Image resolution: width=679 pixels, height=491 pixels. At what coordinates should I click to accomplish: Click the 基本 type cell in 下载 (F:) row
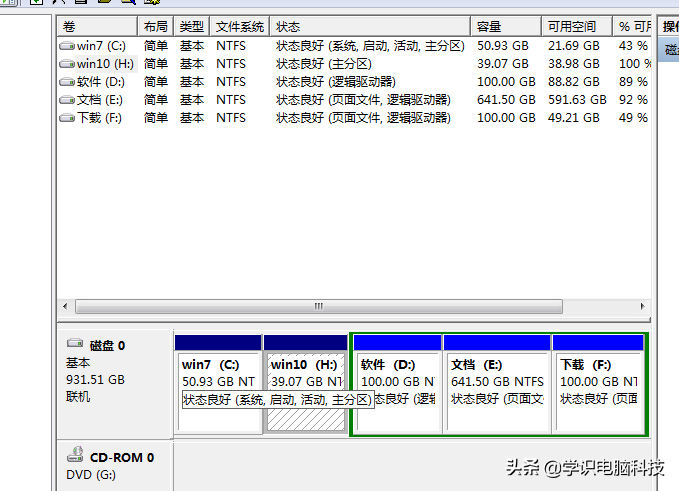(192, 118)
